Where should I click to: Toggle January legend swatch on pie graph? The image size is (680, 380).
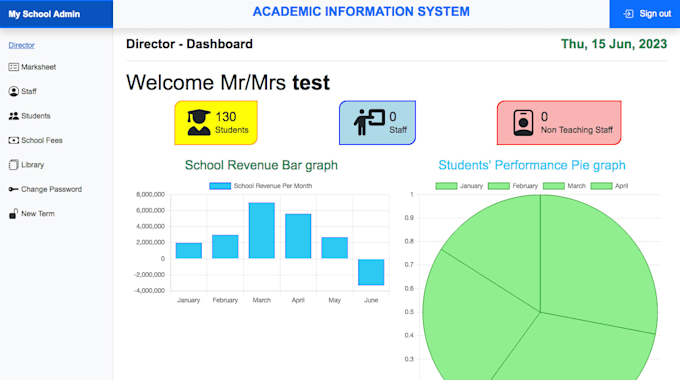click(x=446, y=186)
